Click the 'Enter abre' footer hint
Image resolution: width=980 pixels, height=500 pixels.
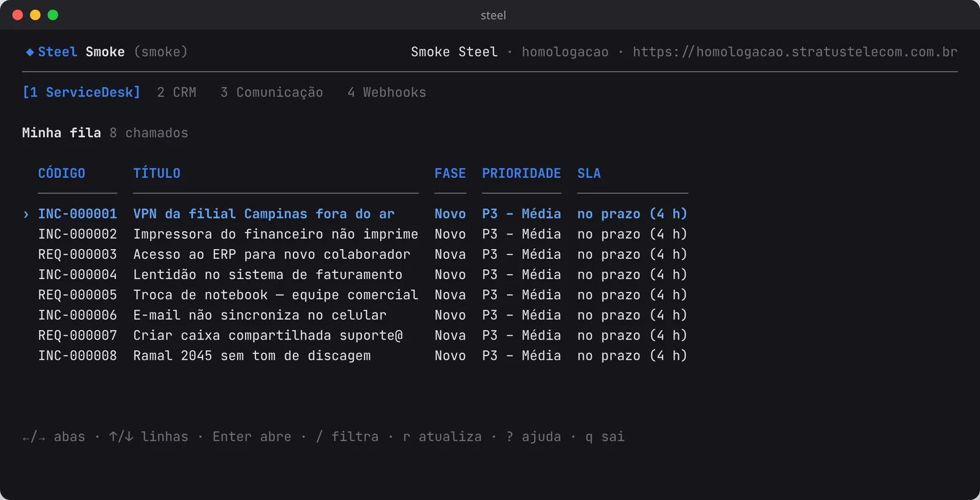[252, 436]
